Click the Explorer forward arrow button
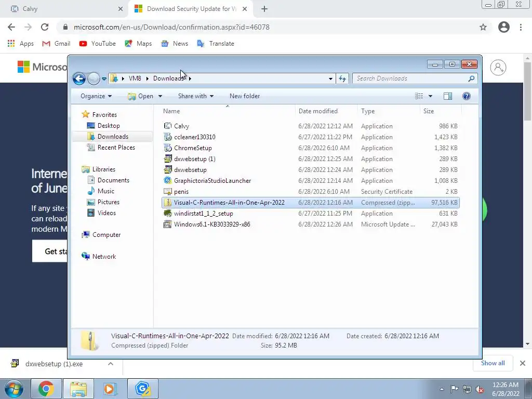This screenshot has width=532, height=399. pyautogui.click(x=94, y=79)
